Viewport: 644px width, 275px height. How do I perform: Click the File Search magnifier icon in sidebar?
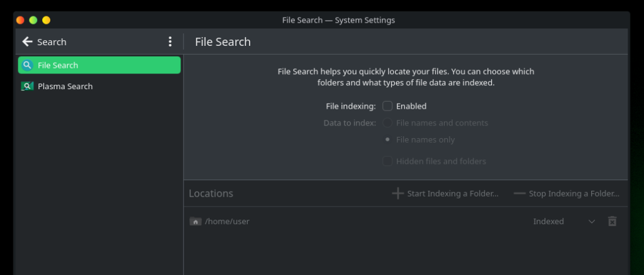click(27, 65)
